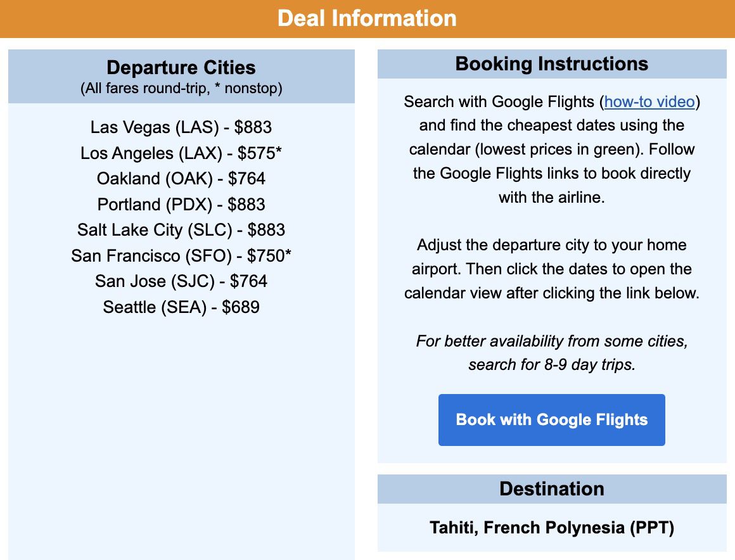Click the Departure Cities panel header
Viewport: 735px width, 560px height.
[x=181, y=68]
